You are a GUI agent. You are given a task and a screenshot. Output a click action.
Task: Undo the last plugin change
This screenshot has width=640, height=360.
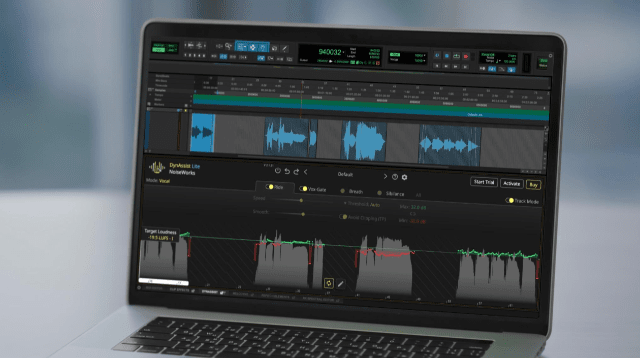tap(287, 171)
